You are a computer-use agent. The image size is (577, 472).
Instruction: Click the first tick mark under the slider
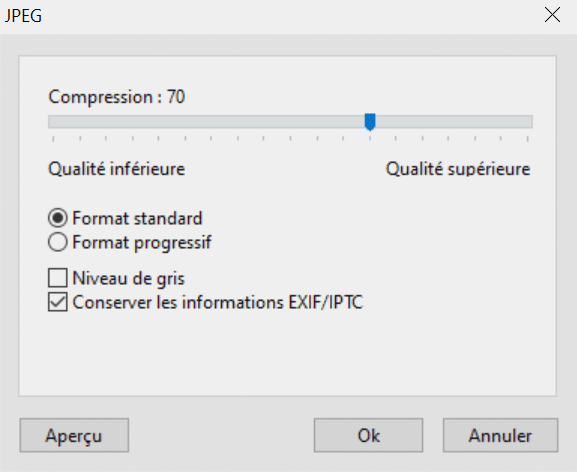pyautogui.click(x=53, y=139)
